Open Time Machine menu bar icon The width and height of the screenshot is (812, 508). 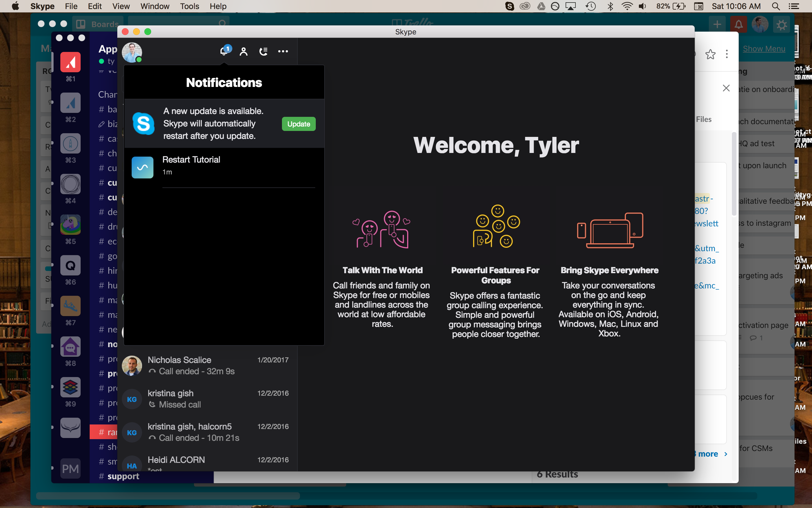pyautogui.click(x=591, y=6)
